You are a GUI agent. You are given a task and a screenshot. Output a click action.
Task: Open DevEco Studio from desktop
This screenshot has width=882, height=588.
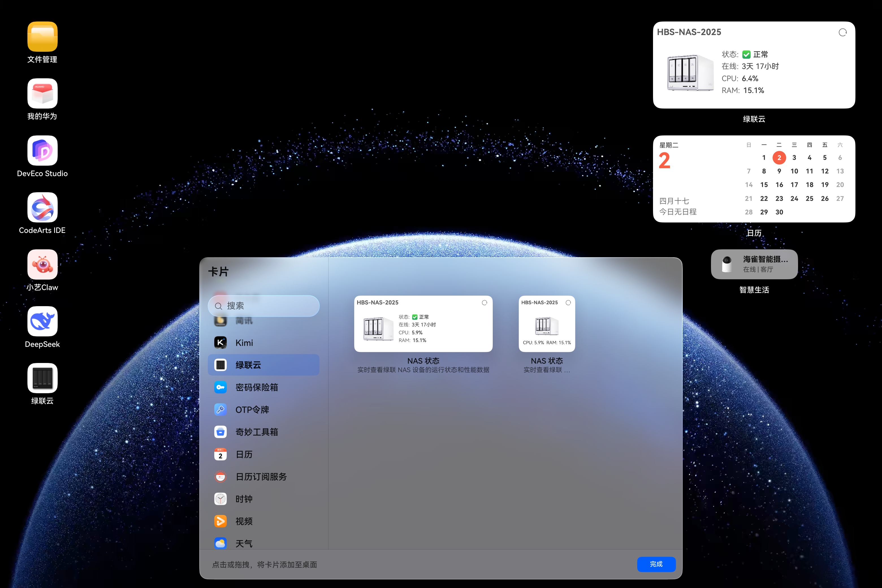(42, 150)
